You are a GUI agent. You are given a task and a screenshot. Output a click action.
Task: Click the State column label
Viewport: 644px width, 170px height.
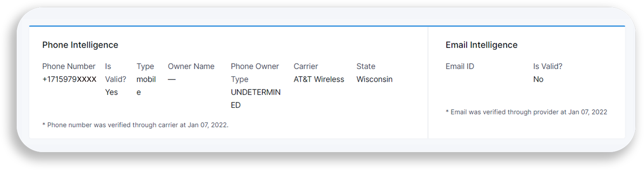(366, 66)
